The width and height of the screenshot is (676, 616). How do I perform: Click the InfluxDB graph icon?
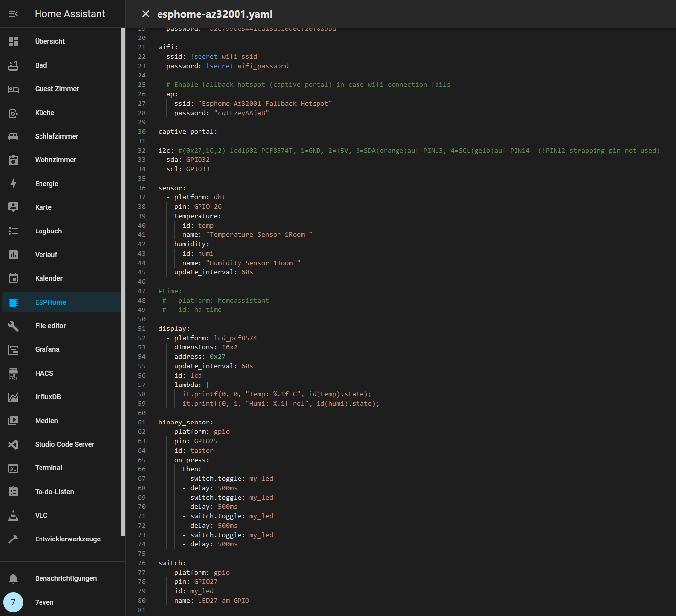[13, 397]
